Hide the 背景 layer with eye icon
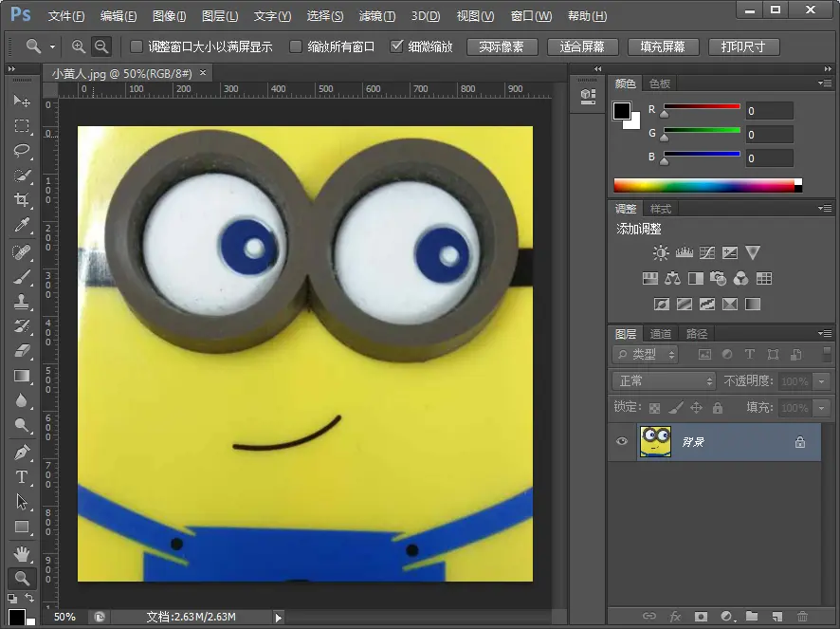 pos(622,442)
